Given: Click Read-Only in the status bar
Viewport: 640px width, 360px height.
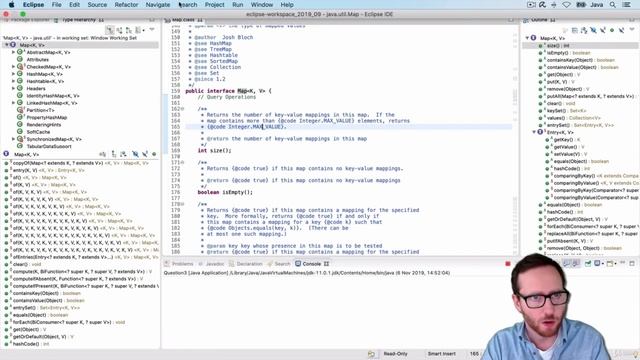Looking at the screenshot, I should (x=396, y=354).
